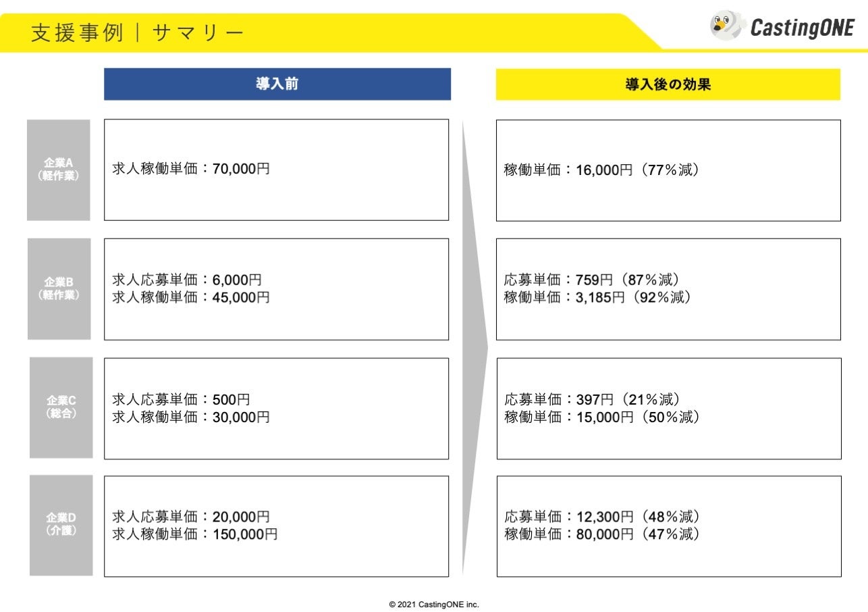Click the 支援事例｜サマリー slide title

(138, 32)
